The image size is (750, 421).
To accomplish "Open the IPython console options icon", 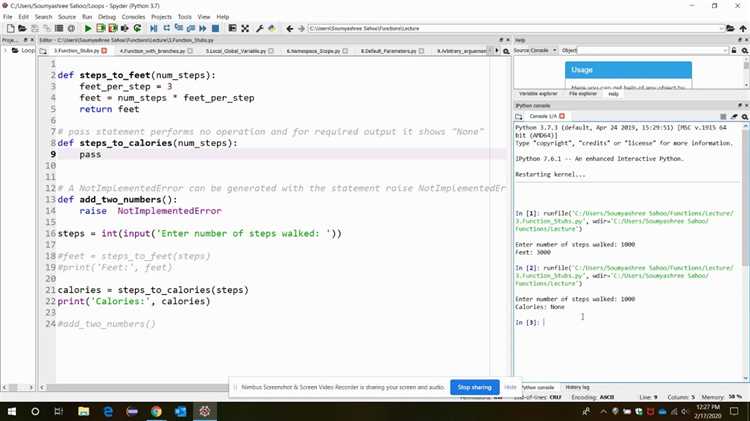I will point(745,116).
